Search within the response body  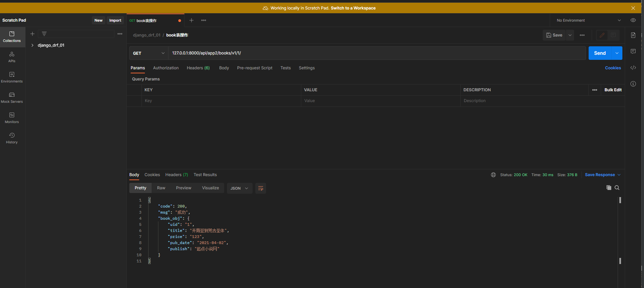point(617,188)
